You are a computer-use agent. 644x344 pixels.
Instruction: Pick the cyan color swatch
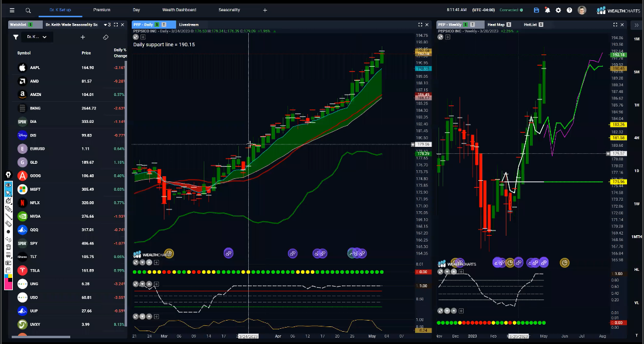(x=6, y=277)
